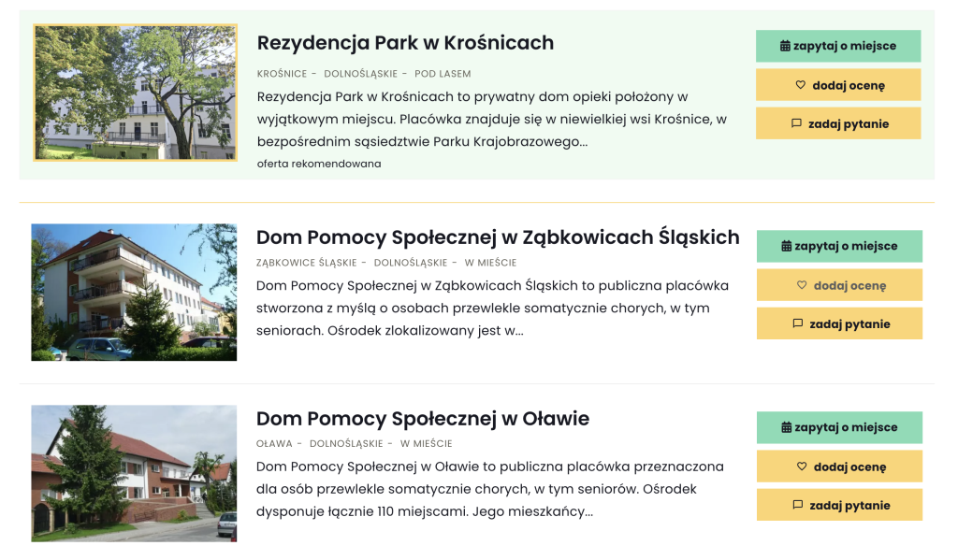
Task: Click heart icon for Rezydencja Park rating
Action: (800, 85)
